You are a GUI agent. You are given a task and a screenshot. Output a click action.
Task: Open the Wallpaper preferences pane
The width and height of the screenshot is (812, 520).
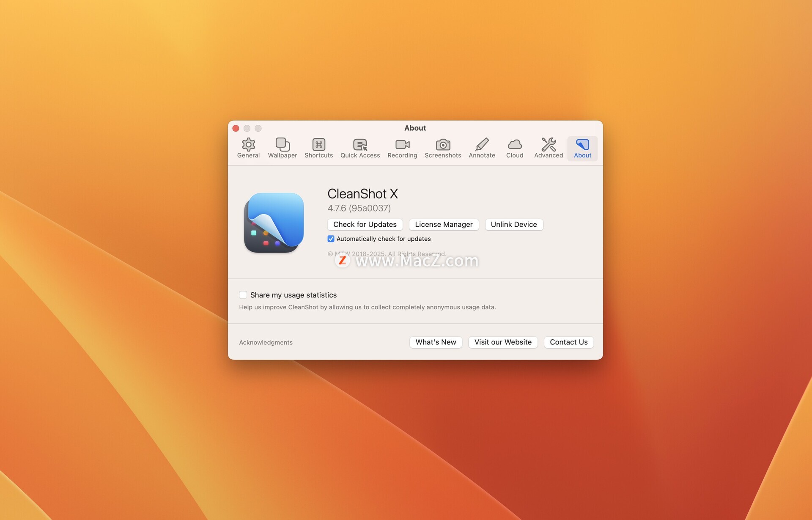pos(283,148)
